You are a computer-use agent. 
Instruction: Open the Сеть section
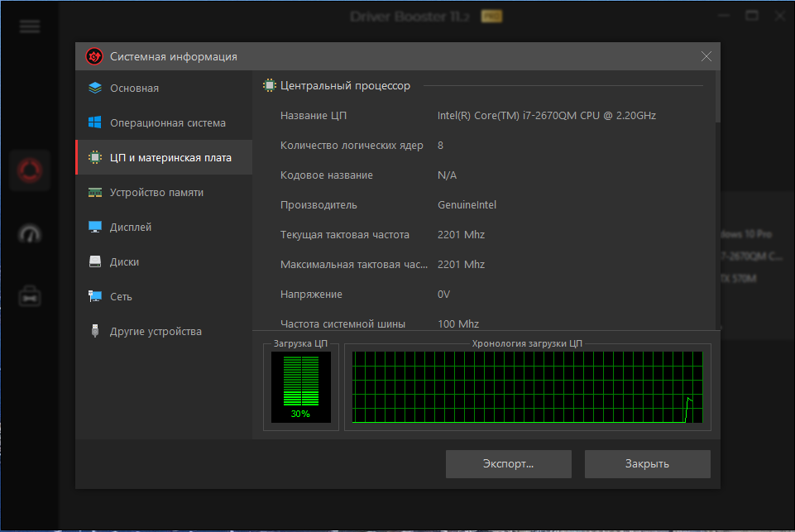tap(164, 297)
